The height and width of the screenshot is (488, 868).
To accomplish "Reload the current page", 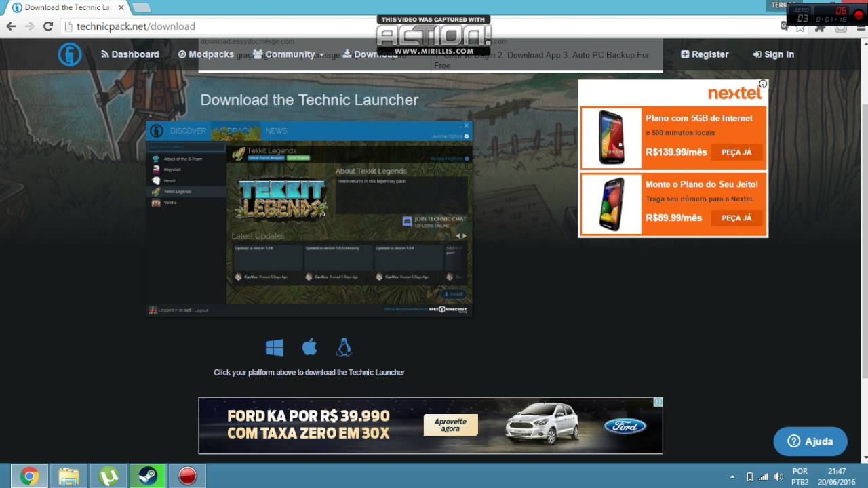I will [x=48, y=26].
